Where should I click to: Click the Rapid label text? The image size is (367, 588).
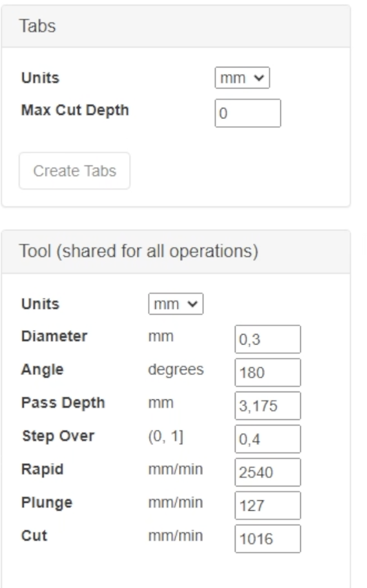click(42, 469)
